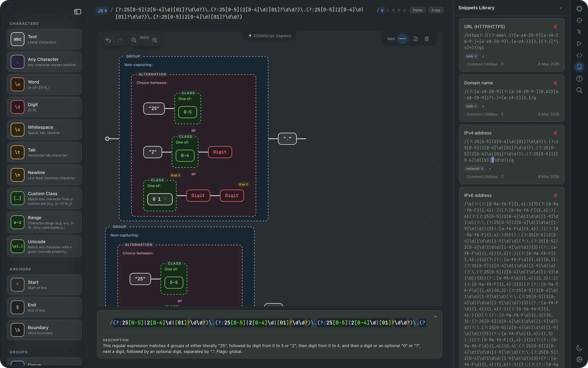
Task: Open the code generation panel
Action: [579, 55]
